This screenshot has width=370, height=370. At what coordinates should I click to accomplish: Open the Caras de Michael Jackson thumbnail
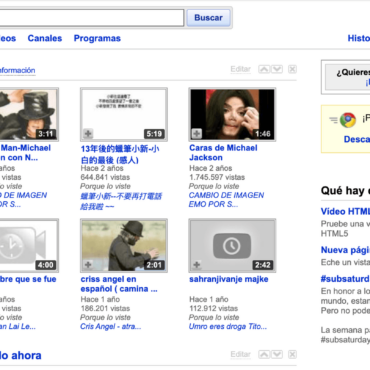point(232,115)
